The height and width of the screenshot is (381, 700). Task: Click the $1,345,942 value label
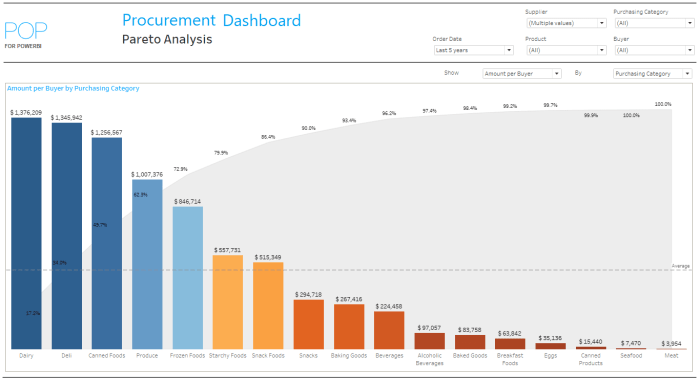click(67, 117)
